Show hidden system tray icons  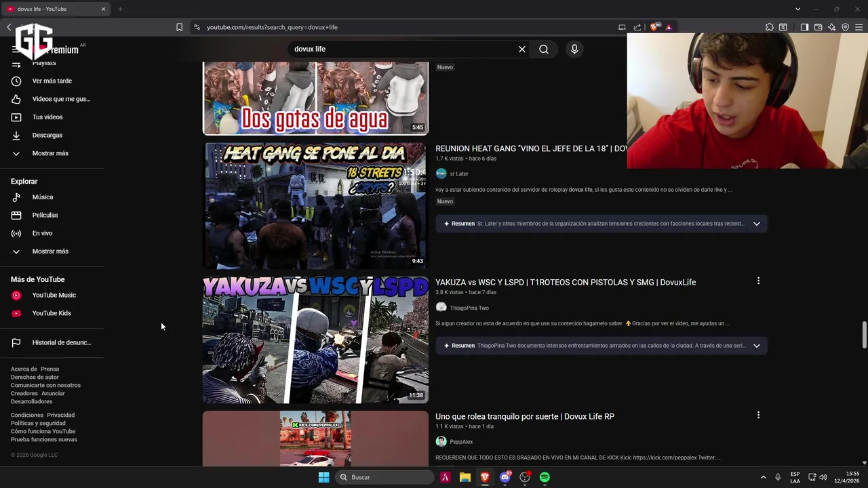(x=763, y=477)
